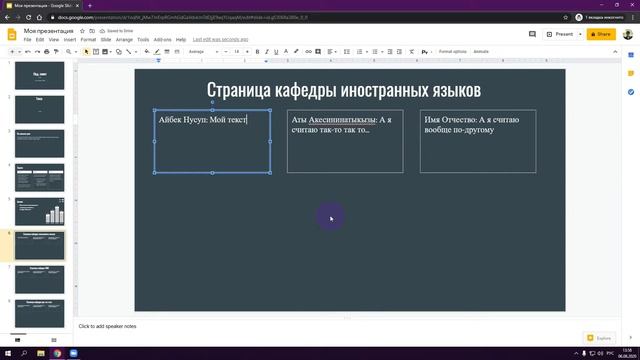Expand the Present options dropdown arrow
The image size is (640, 360).
click(x=580, y=34)
